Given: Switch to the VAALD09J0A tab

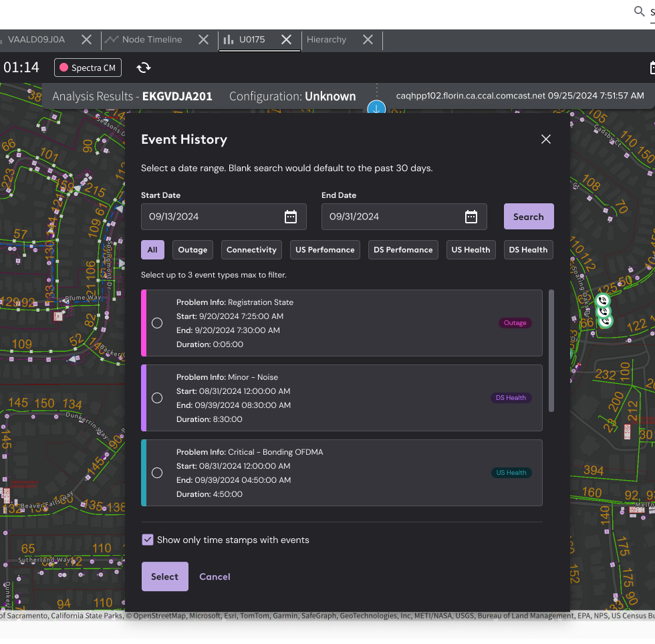Looking at the screenshot, I should (36, 39).
